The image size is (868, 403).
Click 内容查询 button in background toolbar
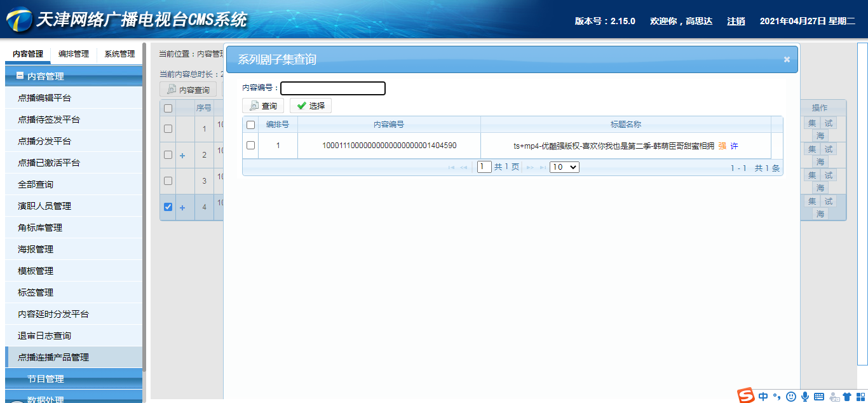[188, 90]
